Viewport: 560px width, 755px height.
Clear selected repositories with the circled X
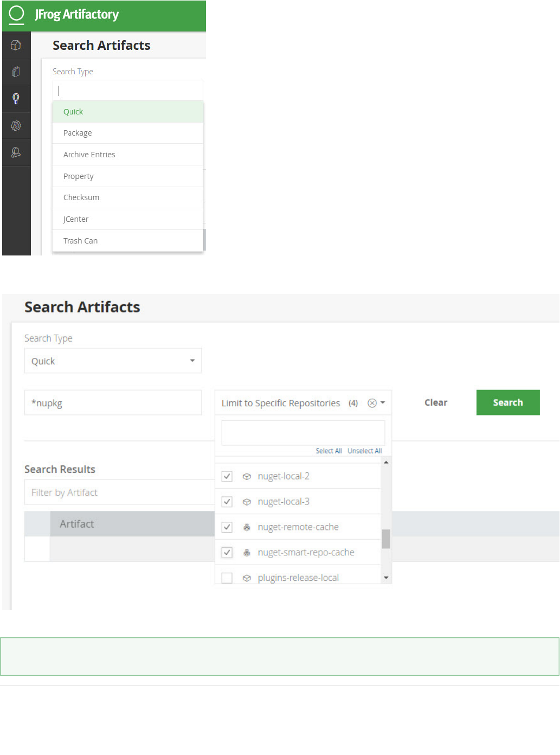tap(372, 403)
